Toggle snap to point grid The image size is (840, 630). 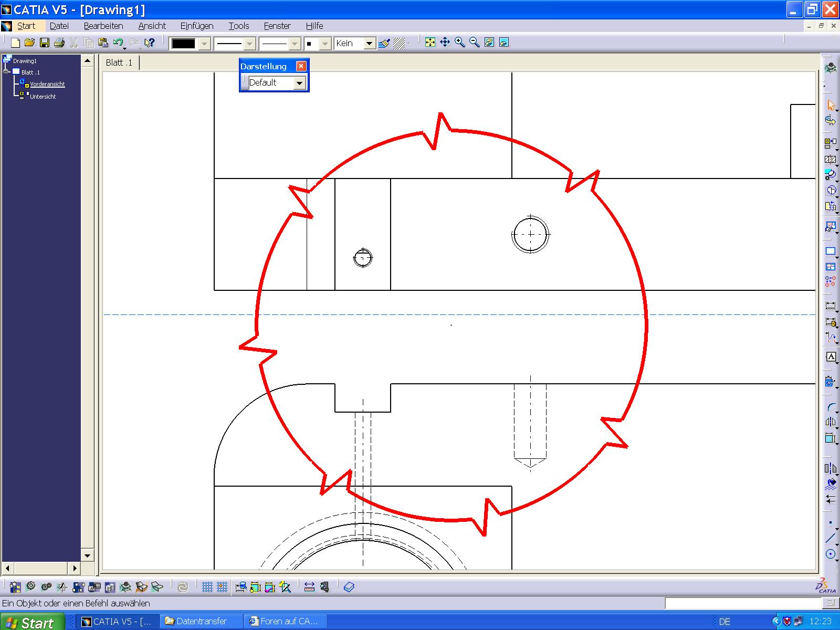(222, 587)
